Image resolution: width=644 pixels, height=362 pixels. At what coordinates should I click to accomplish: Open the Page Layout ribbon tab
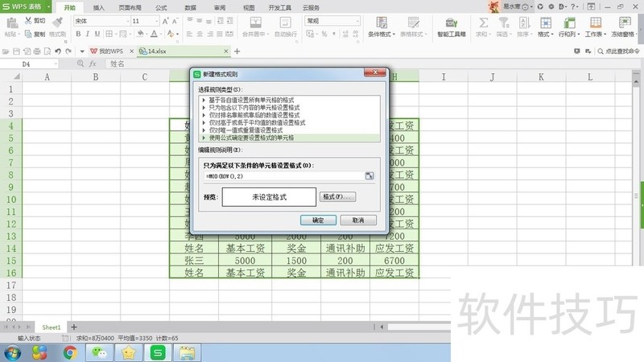point(130,7)
